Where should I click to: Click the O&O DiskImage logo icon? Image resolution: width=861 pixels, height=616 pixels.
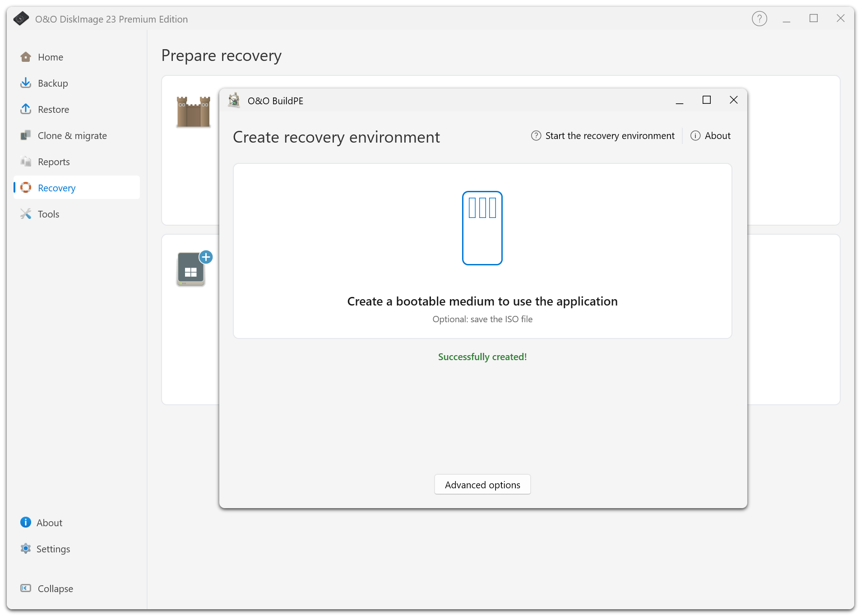21,19
